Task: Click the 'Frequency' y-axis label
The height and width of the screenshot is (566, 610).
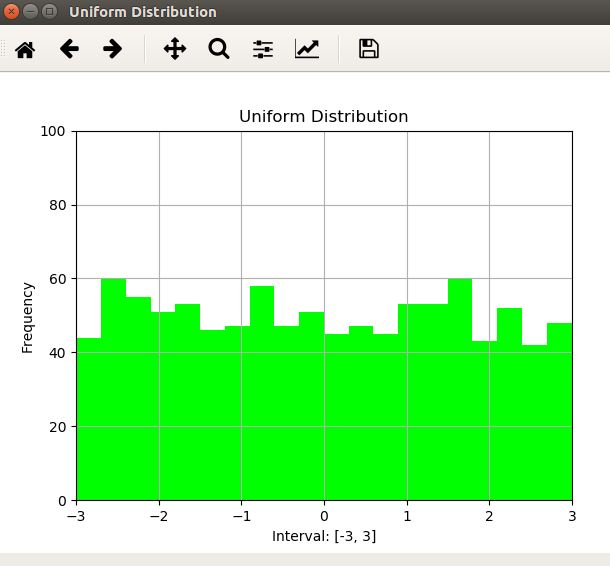Action: [x=27, y=318]
